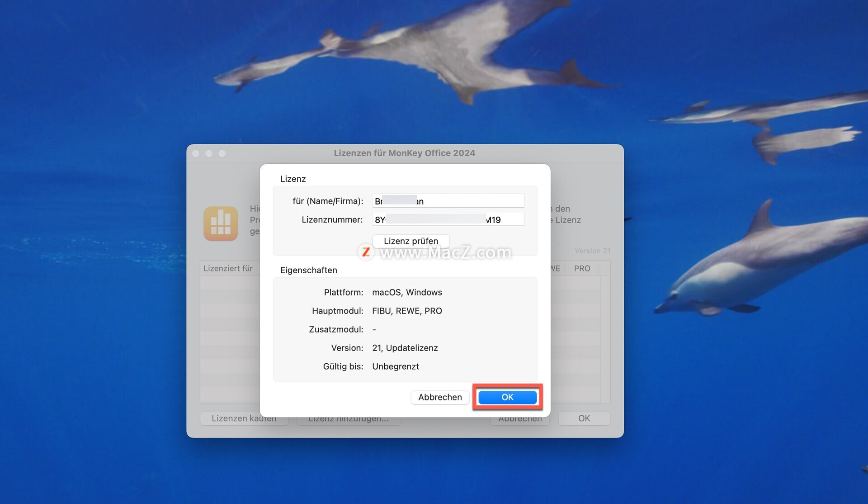Select the Unbegrenzt validity value
868x504 pixels.
point(396,366)
